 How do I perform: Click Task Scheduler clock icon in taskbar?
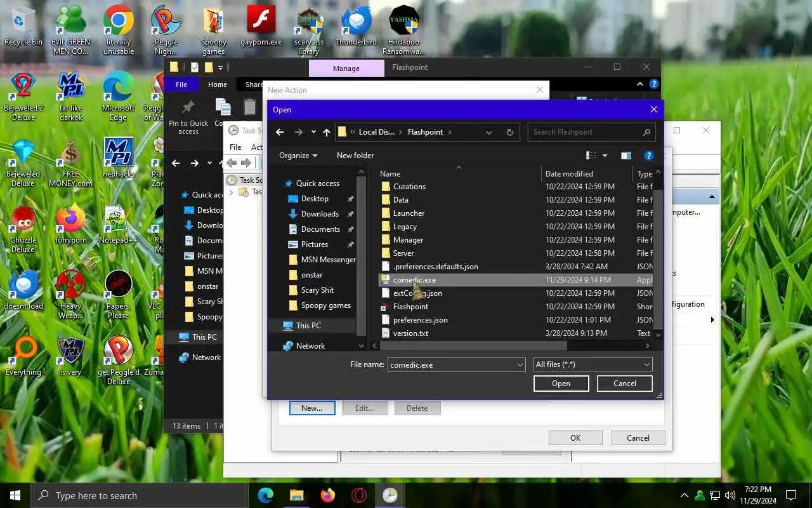pos(390,495)
